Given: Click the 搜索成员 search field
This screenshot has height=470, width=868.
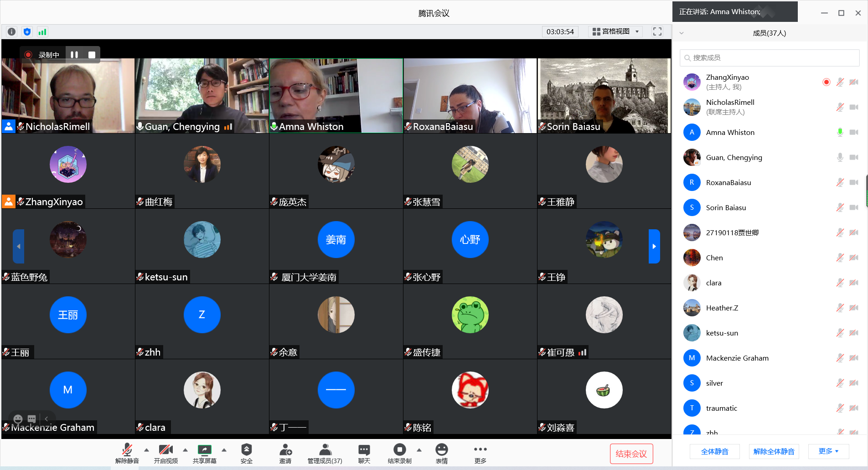Looking at the screenshot, I should point(770,58).
